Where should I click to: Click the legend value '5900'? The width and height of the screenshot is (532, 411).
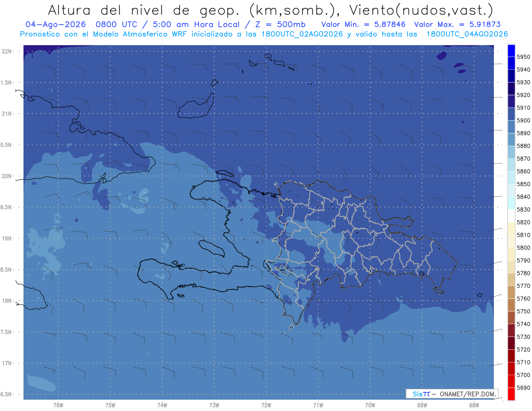(x=523, y=121)
